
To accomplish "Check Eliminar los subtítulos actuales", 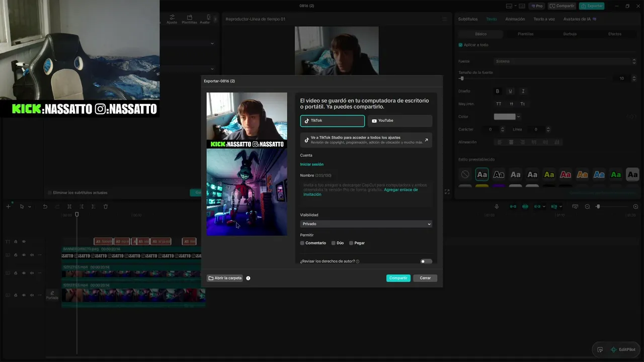I will (x=49, y=193).
